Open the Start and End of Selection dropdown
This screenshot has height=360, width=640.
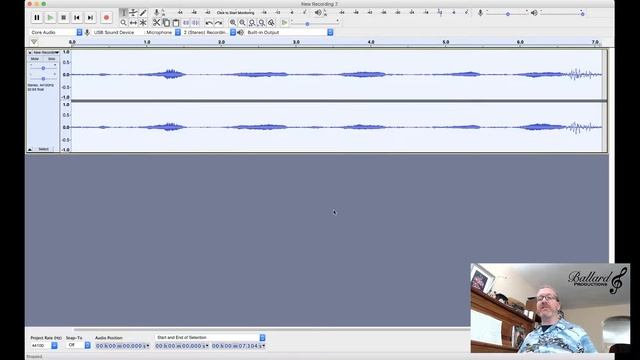(x=210, y=338)
